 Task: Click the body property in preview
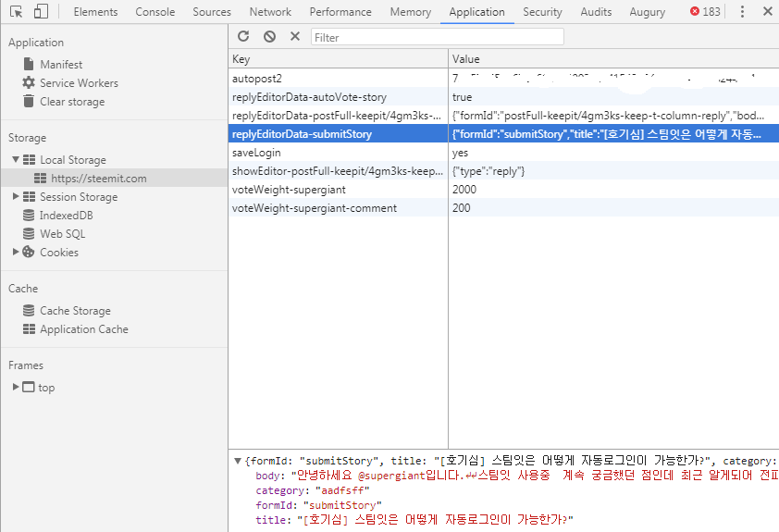click(x=516, y=476)
